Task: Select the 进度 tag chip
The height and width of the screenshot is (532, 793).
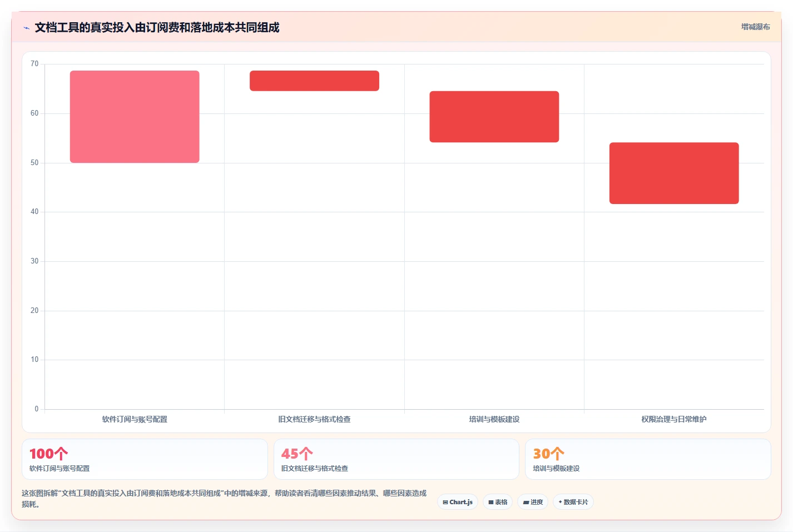Action: (533, 502)
